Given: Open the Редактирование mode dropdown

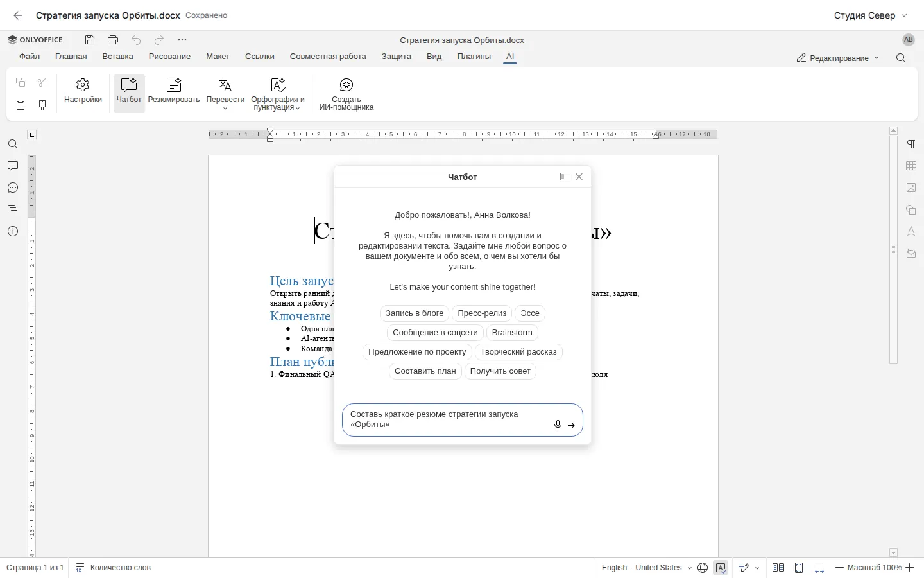Looking at the screenshot, I should coord(837,58).
